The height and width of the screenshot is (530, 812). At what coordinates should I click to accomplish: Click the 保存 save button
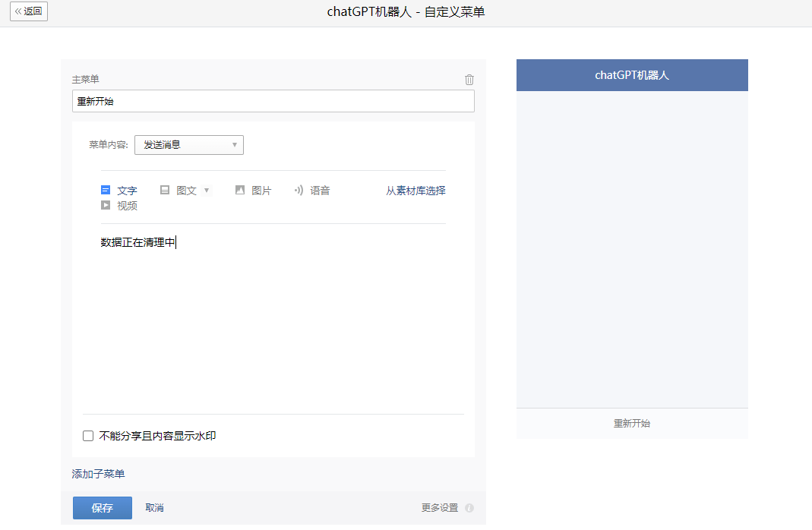point(103,508)
